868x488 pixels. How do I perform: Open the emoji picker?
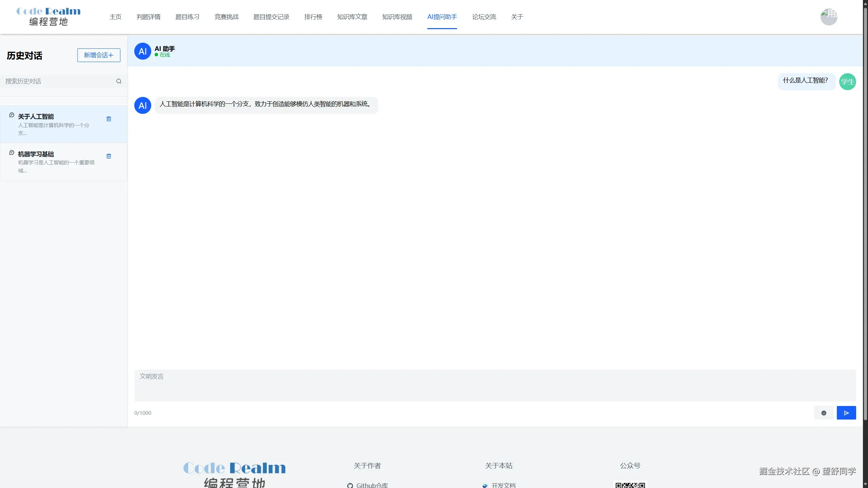(824, 413)
